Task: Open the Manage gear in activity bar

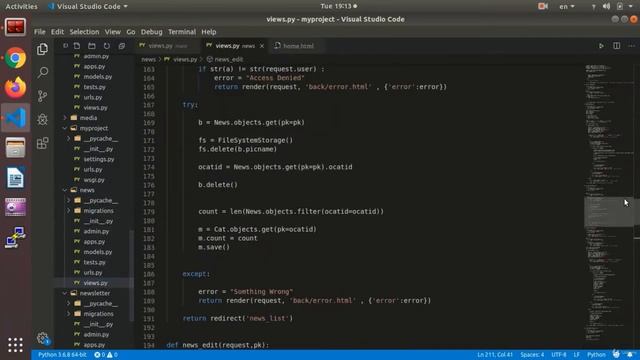Action: pyautogui.click(x=42, y=338)
